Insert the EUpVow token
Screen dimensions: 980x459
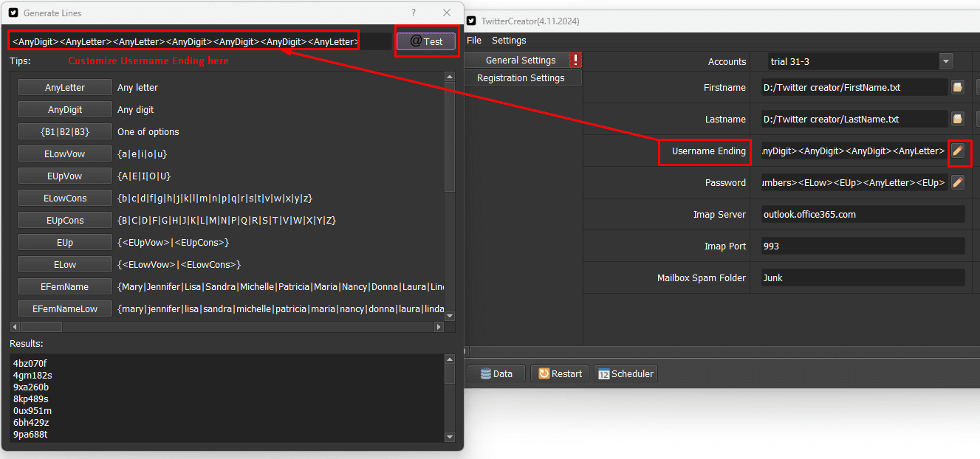65,176
